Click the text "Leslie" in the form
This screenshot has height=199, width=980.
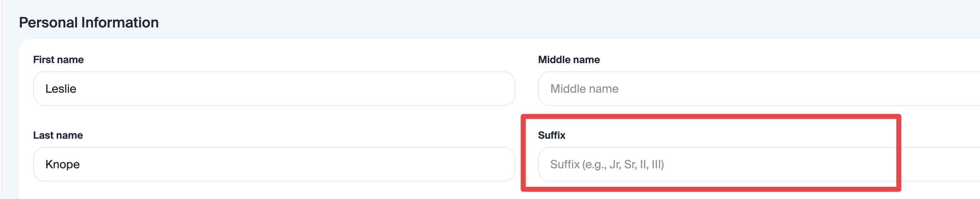[61, 89]
